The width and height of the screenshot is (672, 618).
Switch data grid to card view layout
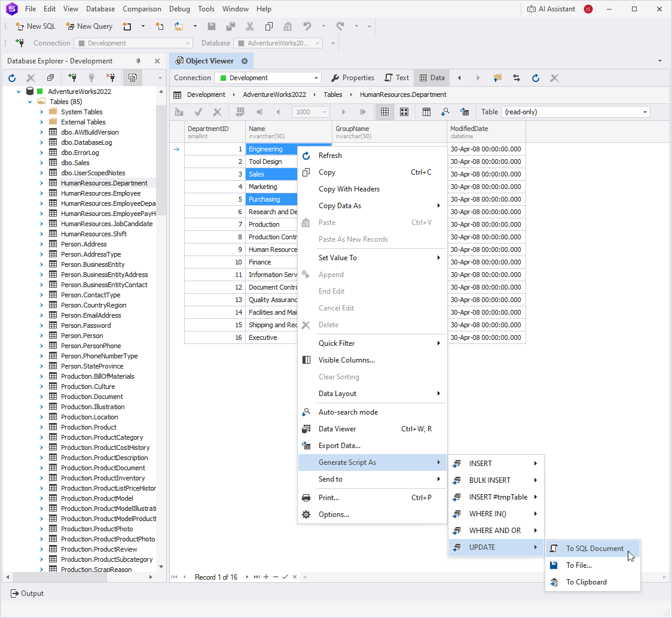tap(405, 112)
